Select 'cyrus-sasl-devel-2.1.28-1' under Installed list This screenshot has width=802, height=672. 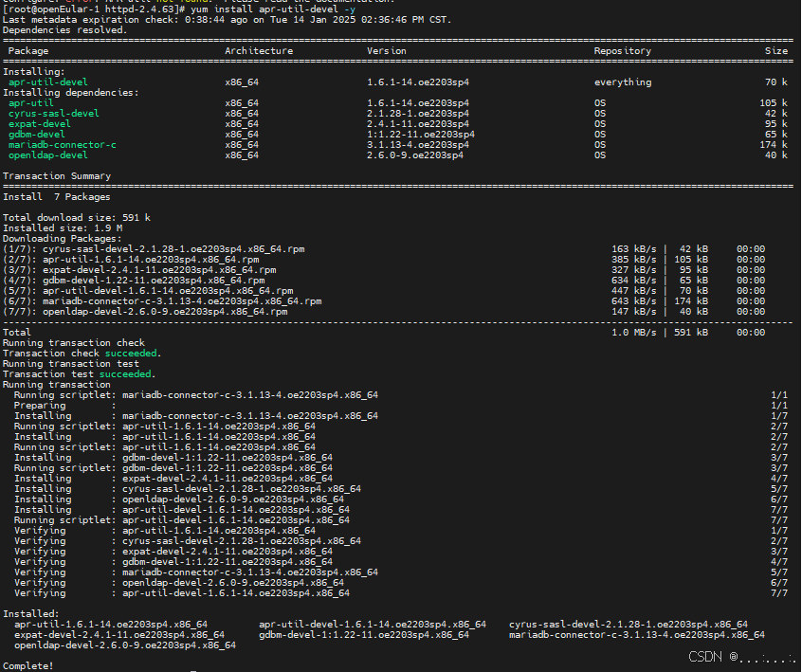pyautogui.click(x=629, y=625)
